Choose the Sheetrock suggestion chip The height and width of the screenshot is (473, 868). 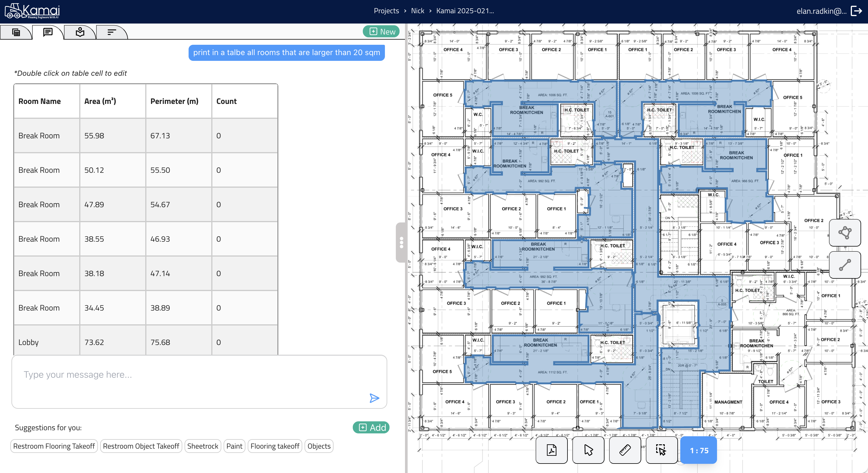click(203, 446)
